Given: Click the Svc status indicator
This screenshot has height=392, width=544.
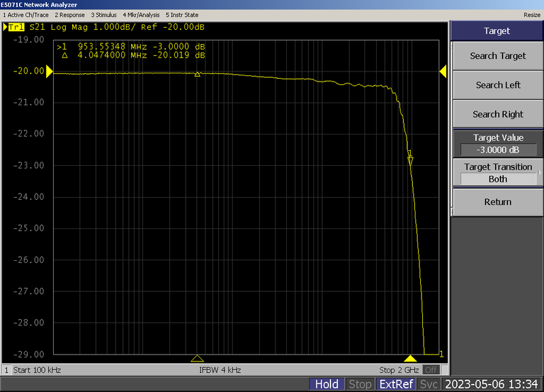Looking at the screenshot, I should pos(429,384).
